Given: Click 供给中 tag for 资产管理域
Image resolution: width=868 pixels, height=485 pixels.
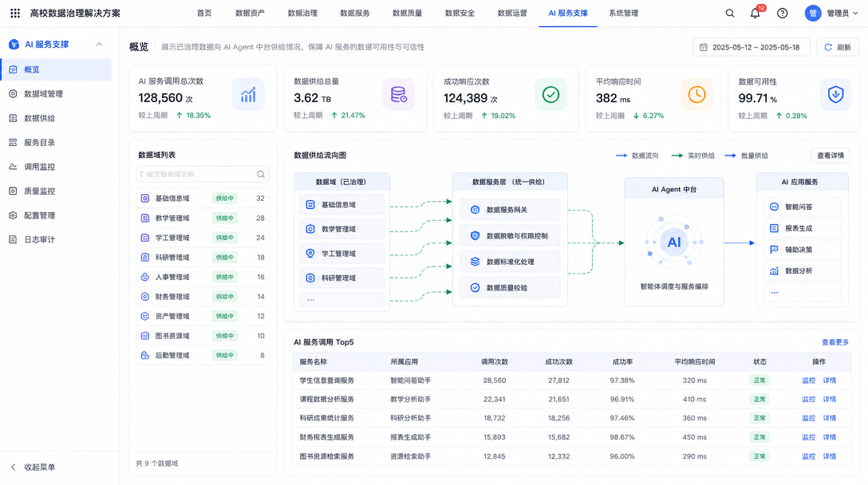Looking at the screenshot, I should pyautogui.click(x=225, y=316).
